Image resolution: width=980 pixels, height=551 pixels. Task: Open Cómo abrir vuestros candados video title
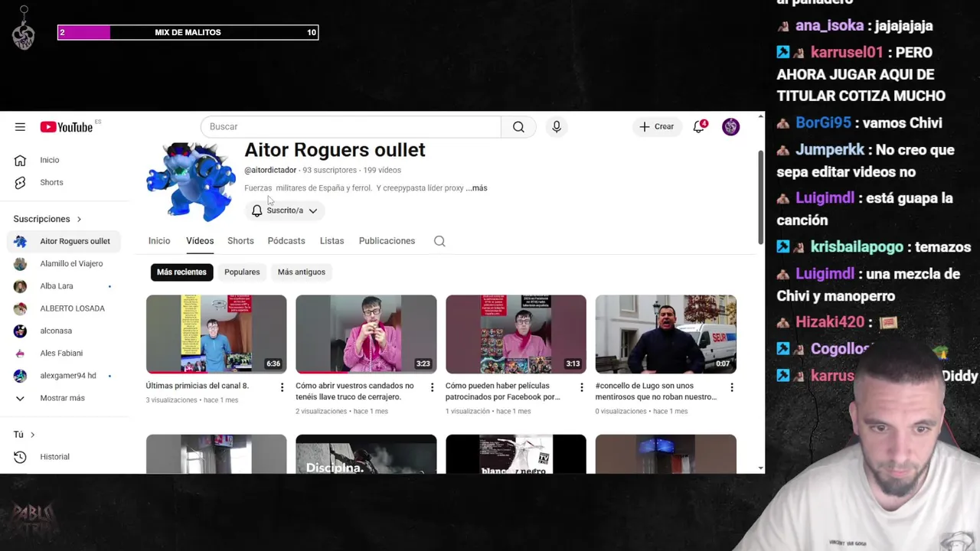354,391
